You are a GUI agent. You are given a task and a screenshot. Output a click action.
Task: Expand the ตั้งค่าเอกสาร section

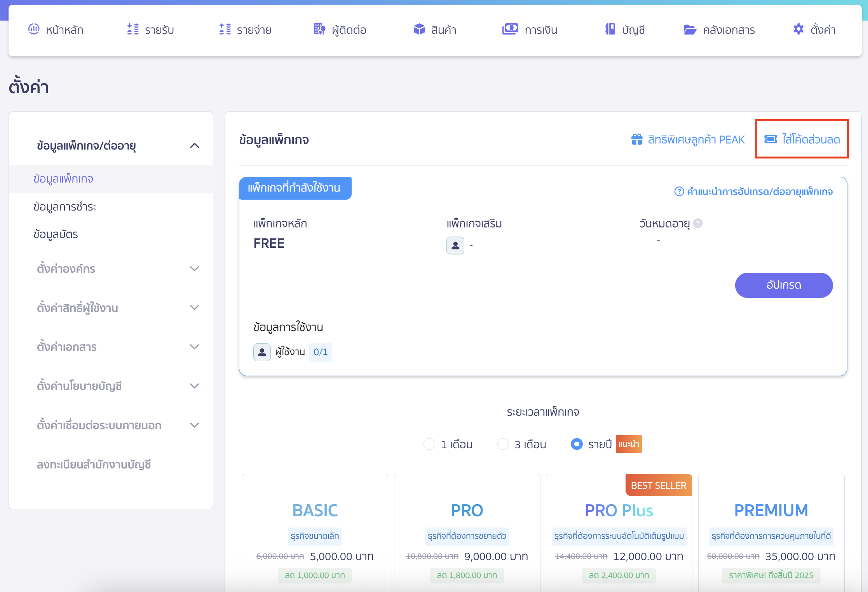pyautogui.click(x=194, y=347)
